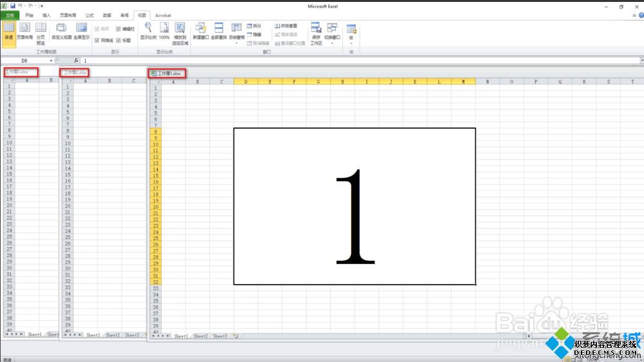The width and height of the screenshot is (644, 362).
Task: Select Sheet2 tab in 工作簿1 window
Action: point(201,336)
